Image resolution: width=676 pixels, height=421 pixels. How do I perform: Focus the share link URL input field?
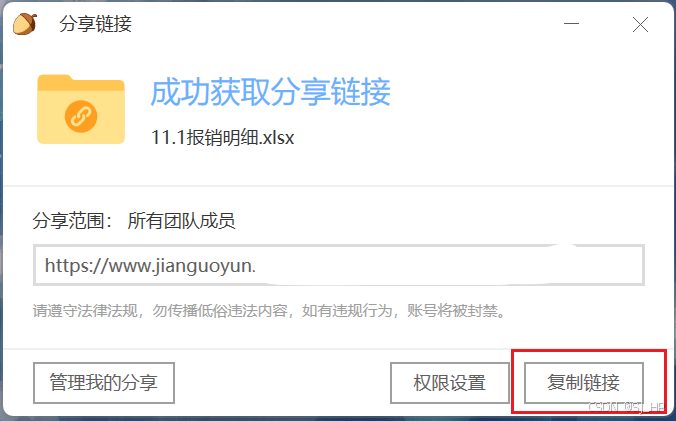(x=339, y=265)
